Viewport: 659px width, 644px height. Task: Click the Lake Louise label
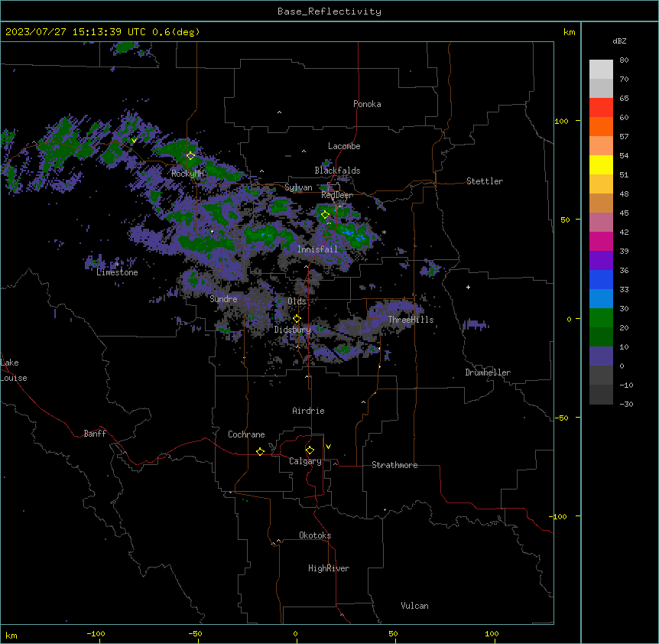(14, 370)
